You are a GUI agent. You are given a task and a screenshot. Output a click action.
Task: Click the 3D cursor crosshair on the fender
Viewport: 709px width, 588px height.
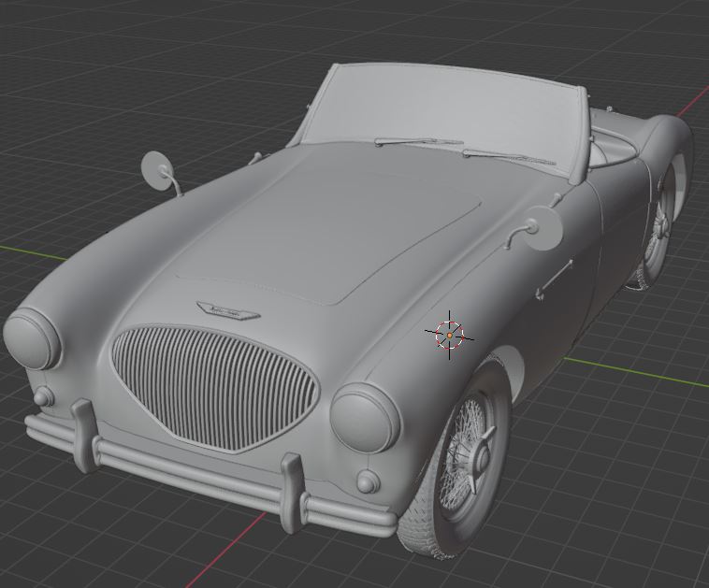pos(450,335)
